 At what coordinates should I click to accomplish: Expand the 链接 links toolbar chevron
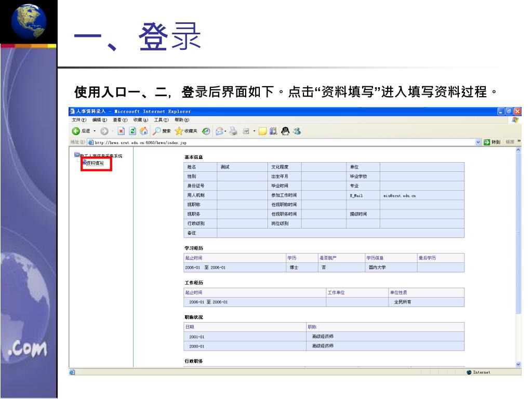click(x=518, y=141)
